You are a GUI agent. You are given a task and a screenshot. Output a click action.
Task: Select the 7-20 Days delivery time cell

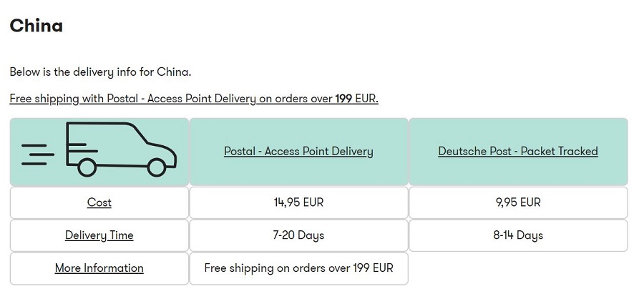click(298, 235)
